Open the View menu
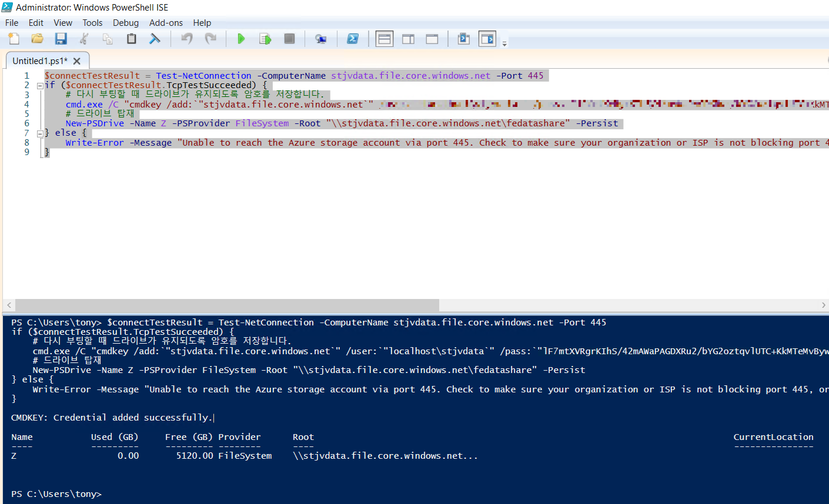The height and width of the screenshot is (504, 829). tap(63, 23)
